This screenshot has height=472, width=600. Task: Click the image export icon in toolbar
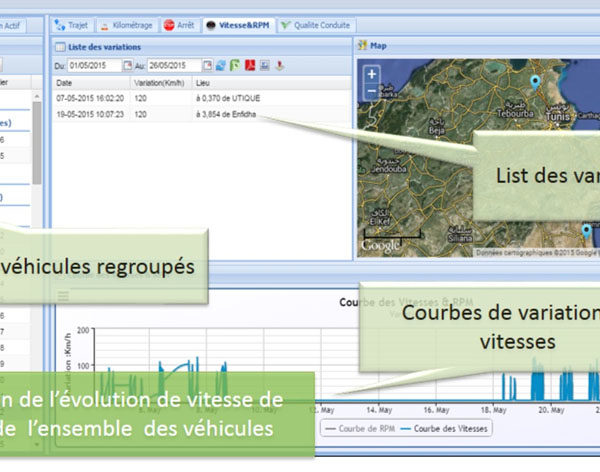tap(263, 66)
